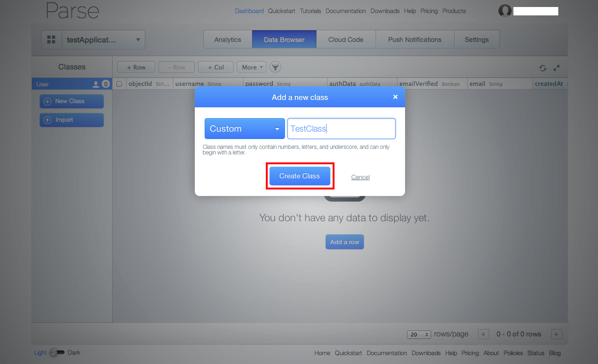Go to the Push Notifications tab
The width and height of the screenshot is (598, 364).
415,40
